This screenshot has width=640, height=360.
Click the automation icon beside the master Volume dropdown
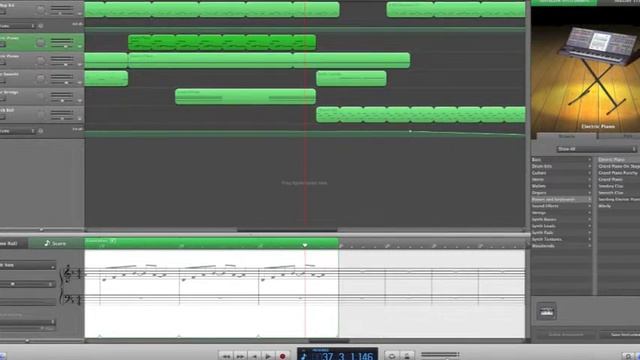coord(40,131)
